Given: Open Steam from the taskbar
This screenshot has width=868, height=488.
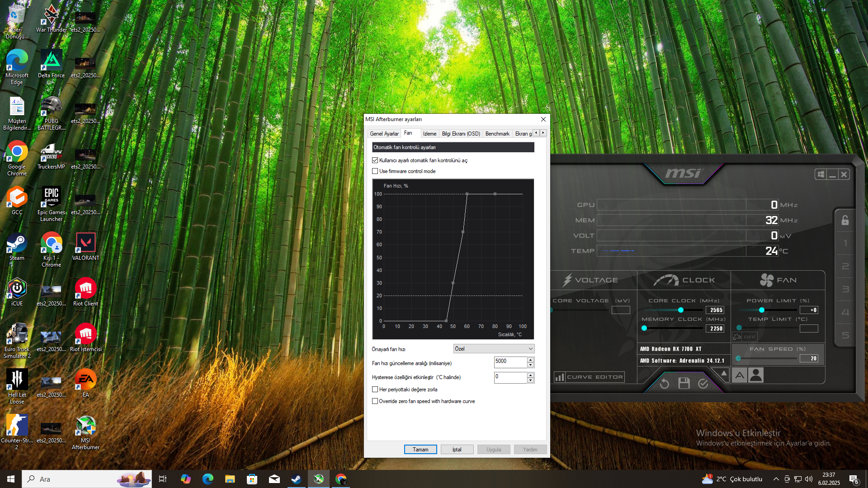Looking at the screenshot, I should (x=296, y=479).
